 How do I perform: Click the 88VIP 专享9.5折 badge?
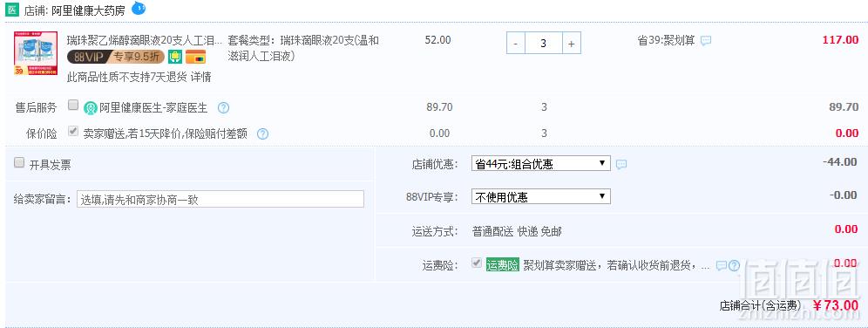(116, 57)
